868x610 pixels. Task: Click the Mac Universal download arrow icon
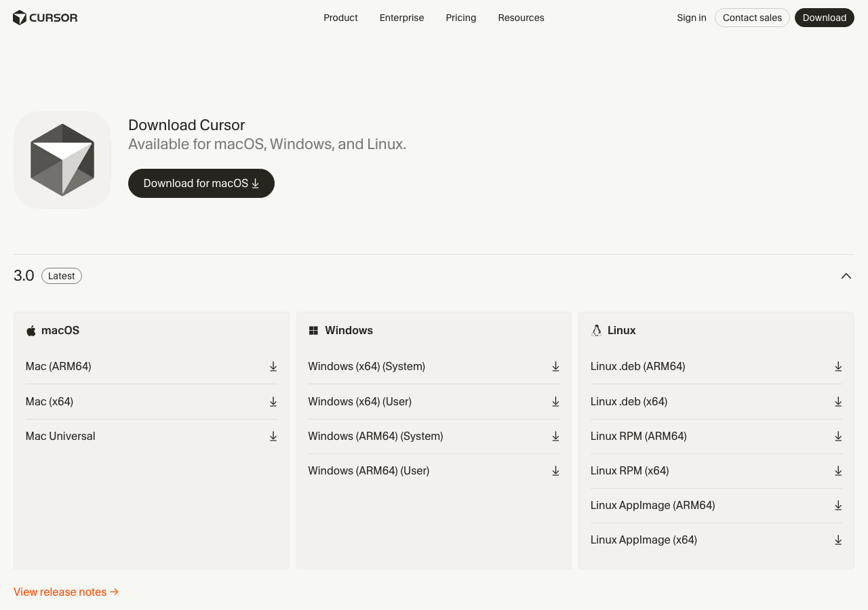coord(273,436)
